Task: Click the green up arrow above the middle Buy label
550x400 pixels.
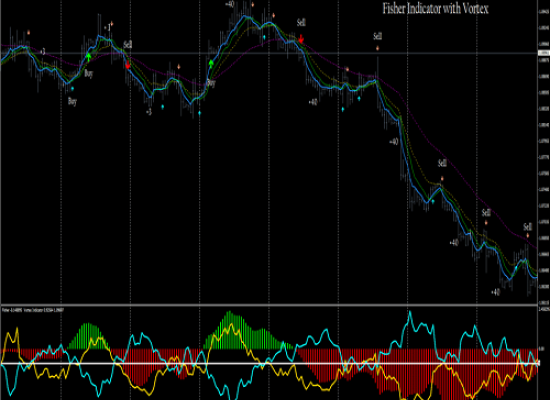Action: [211, 64]
